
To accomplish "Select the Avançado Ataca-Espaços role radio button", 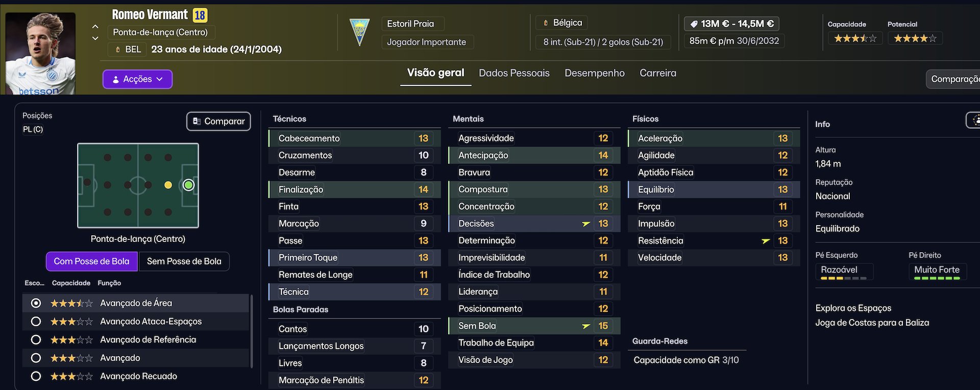I will pyautogui.click(x=36, y=322).
